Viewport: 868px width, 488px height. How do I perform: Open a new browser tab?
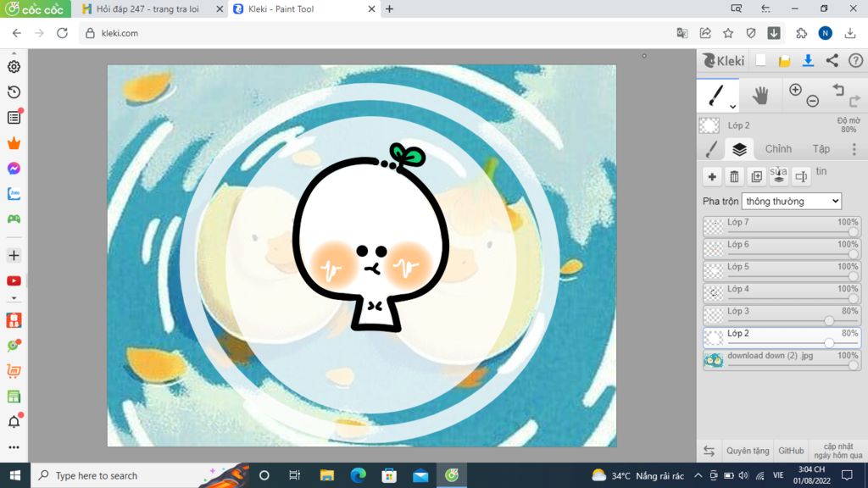pyautogui.click(x=390, y=8)
